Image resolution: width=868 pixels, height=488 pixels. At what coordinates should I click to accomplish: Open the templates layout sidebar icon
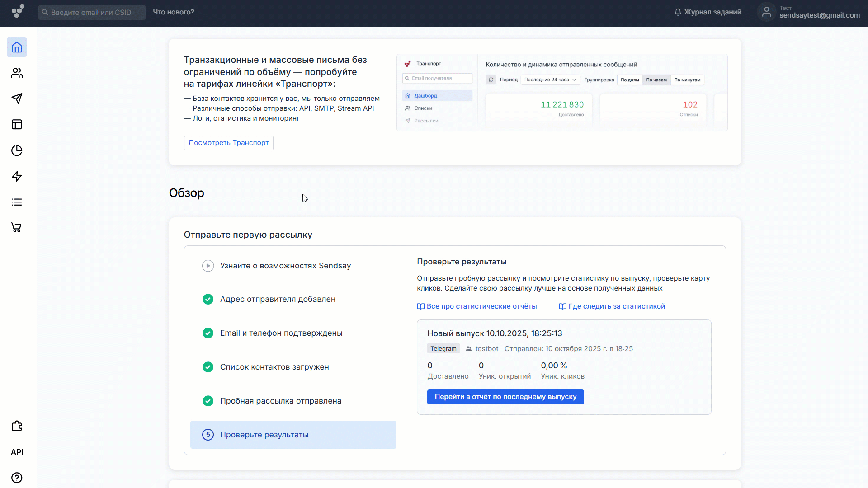[17, 124]
